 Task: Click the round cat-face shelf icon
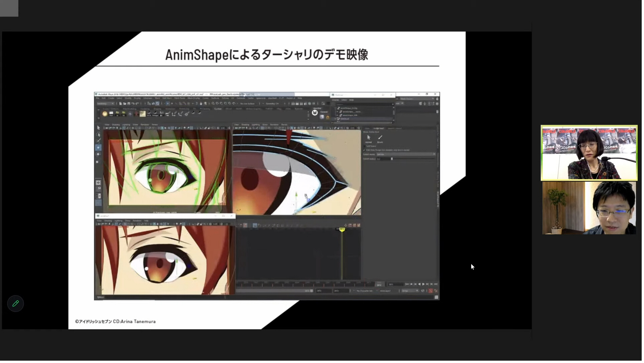[315, 113]
